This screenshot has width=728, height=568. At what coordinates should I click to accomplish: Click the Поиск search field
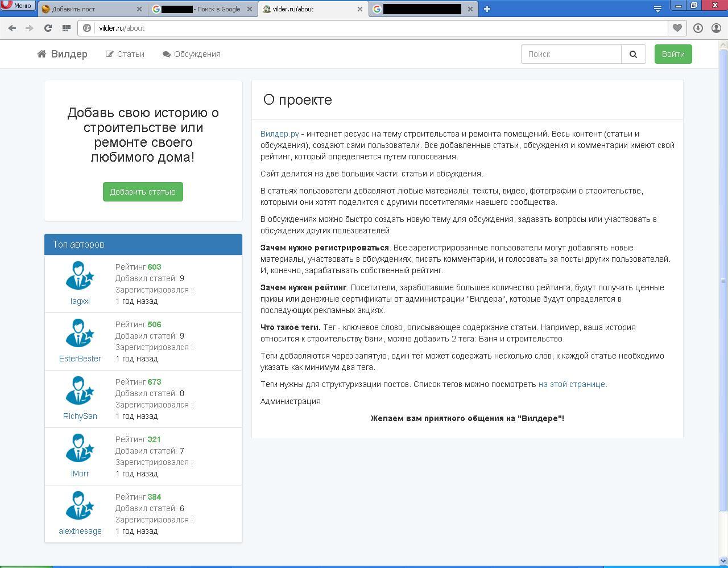click(571, 54)
